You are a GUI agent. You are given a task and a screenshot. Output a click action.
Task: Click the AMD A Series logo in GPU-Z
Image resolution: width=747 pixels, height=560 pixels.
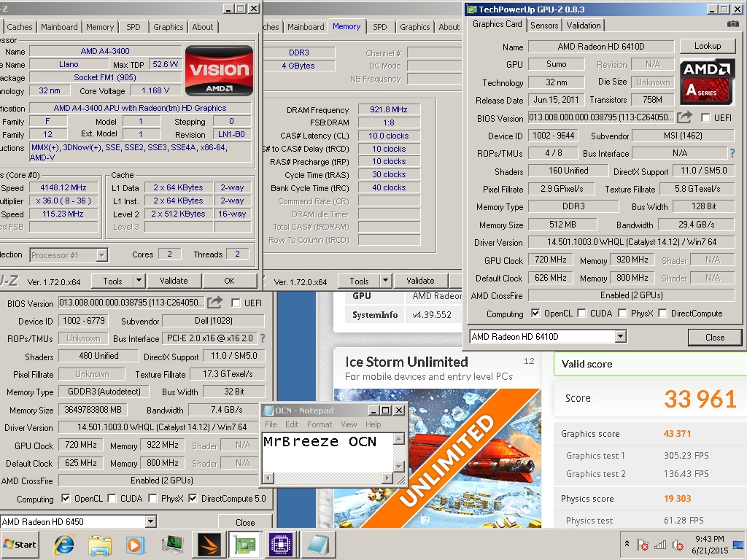click(x=707, y=82)
